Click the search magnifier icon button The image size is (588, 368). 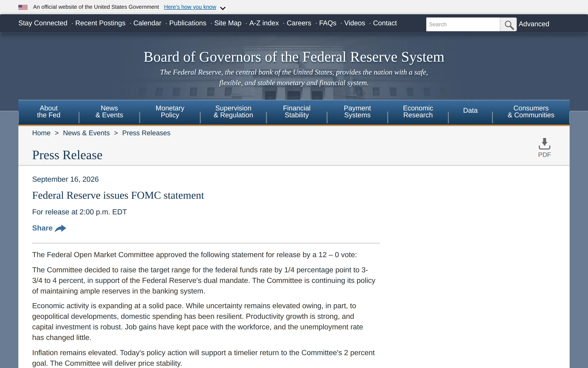[x=508, y=24]
